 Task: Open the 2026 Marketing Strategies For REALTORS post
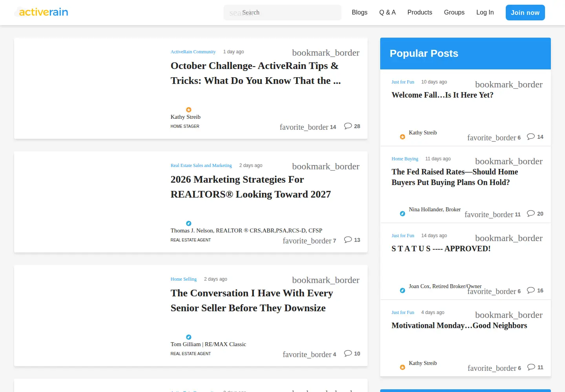251,187
